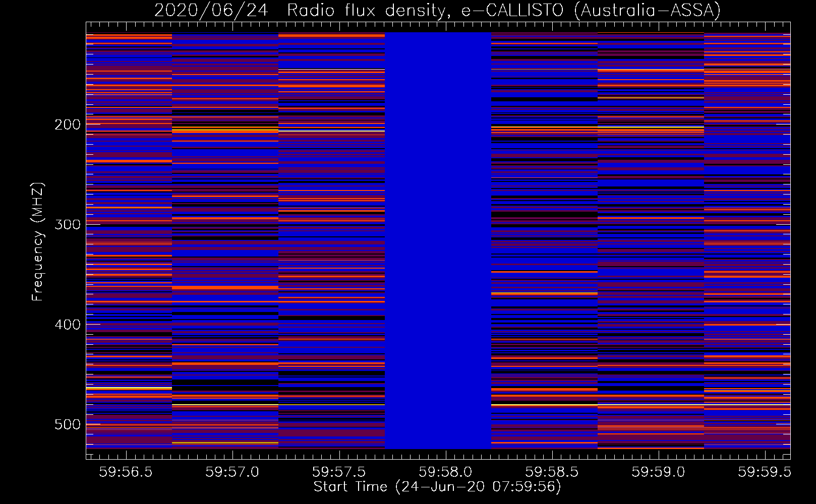816x504 pixels.
Task: Click the solid blue data gap near 59:58.0
Action: tap(438, 240)
